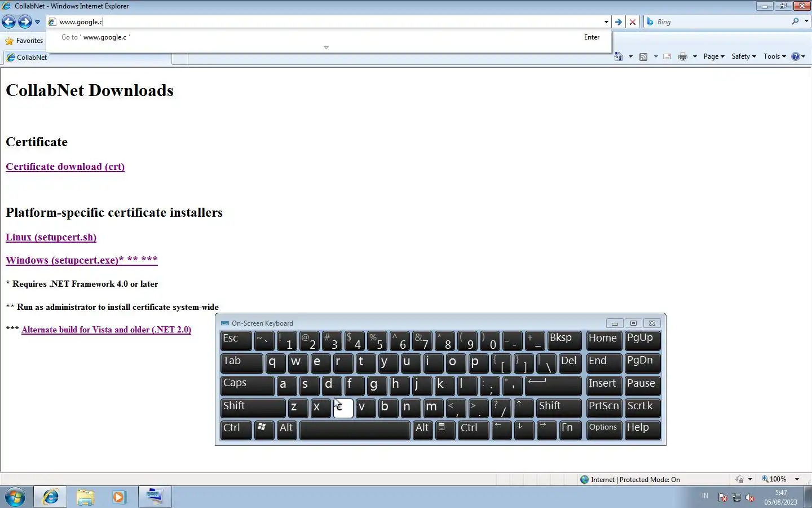The image size is (812, 508).
Task: Open the Page menu
Action: point(714,56)
